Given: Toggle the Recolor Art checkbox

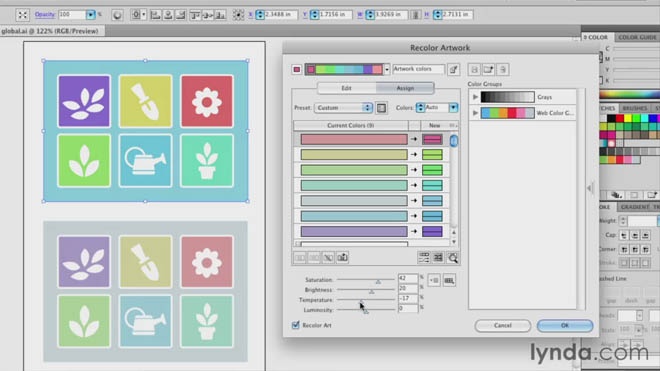Looking at the screenshot, I should (x=295, y=325).
